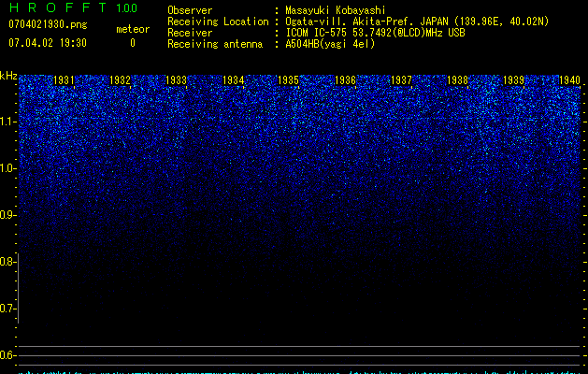Viewport: 588px width, 374px height.
Task: Click the 1936 time marker
Action: (345, 79)
